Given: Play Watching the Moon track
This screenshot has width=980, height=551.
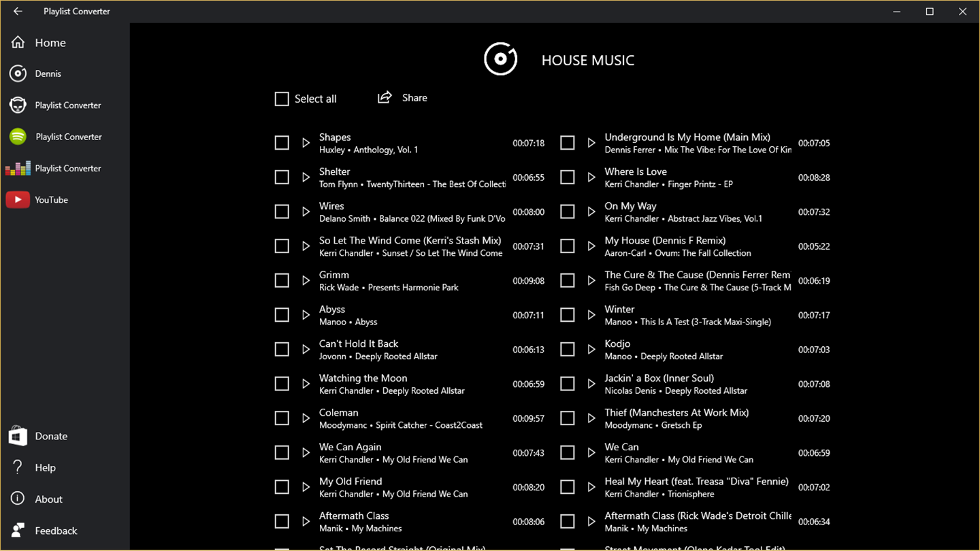Looking at the screenshot, I should [x=306, y=384].
